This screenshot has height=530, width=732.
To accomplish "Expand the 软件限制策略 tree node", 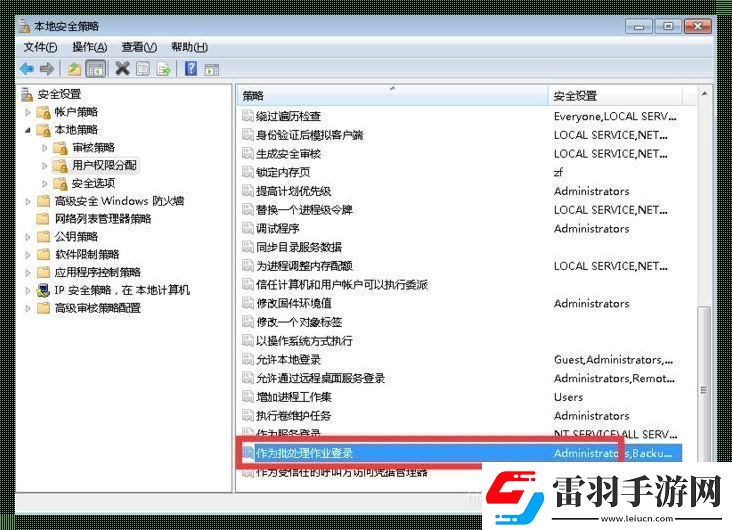I will point(28,255).
